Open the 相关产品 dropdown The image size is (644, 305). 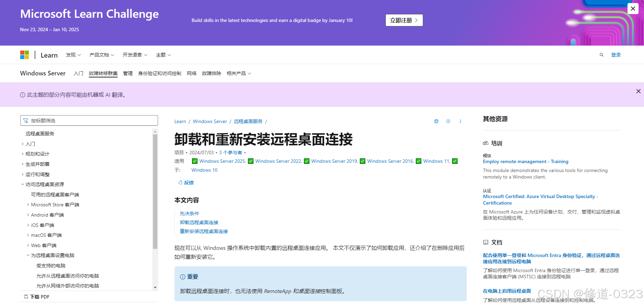click(239, 73)
